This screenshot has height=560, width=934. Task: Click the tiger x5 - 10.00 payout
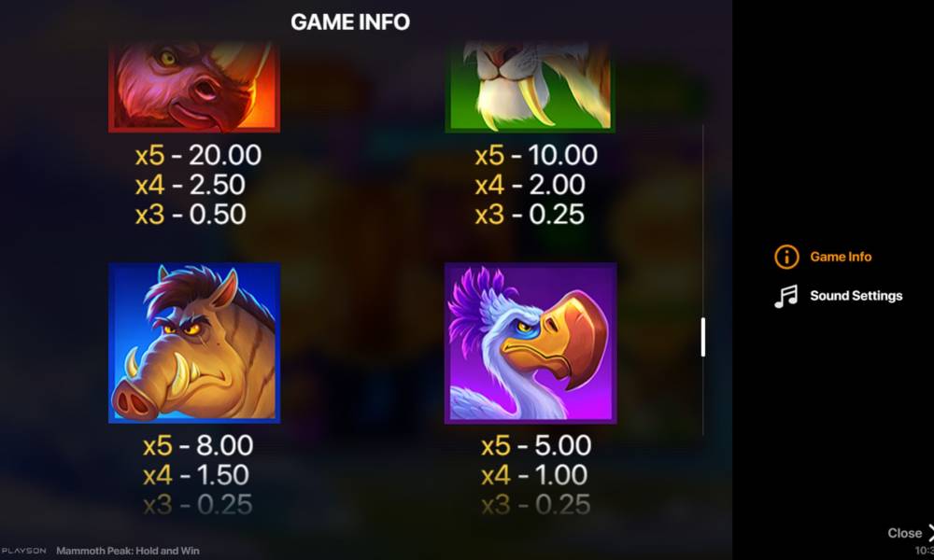click(x=536, y=155)
